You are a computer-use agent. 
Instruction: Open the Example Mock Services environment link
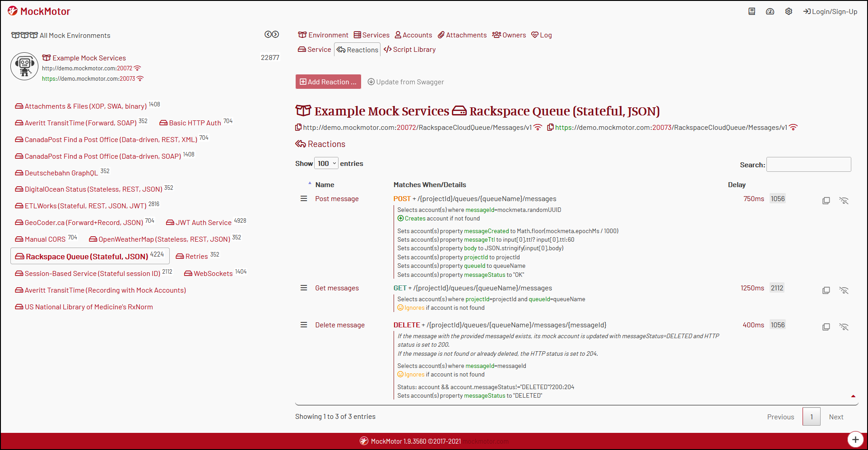click(84, 58)
